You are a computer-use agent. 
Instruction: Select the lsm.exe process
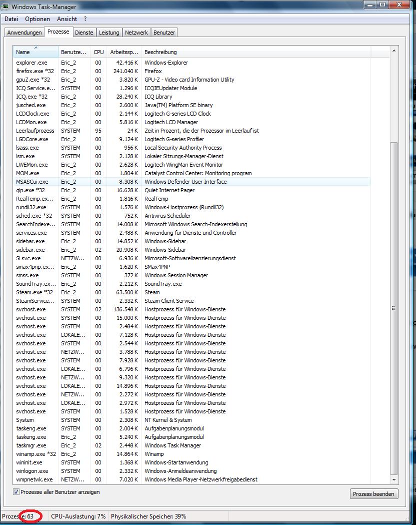[x=192, y=156]
